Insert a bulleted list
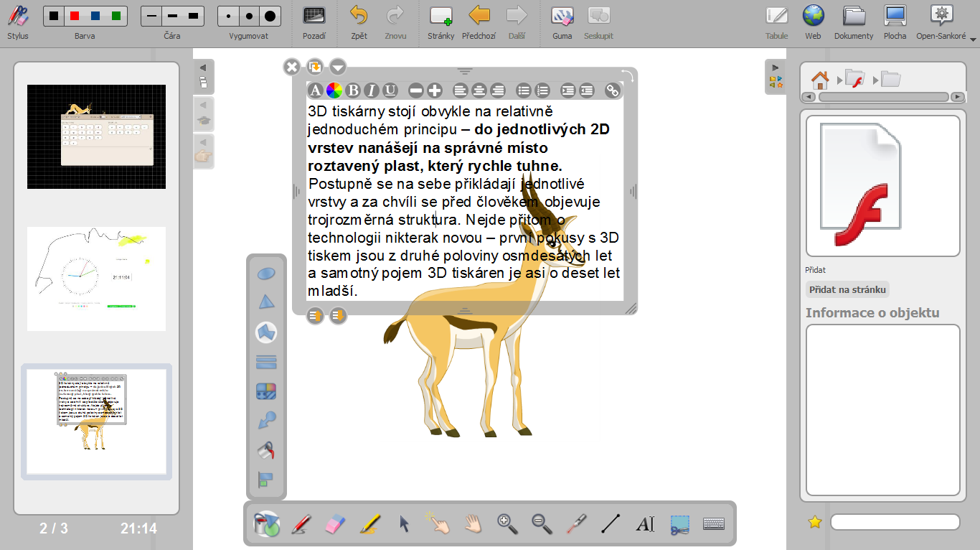The image size is (980, 550). tap(524, 90)
